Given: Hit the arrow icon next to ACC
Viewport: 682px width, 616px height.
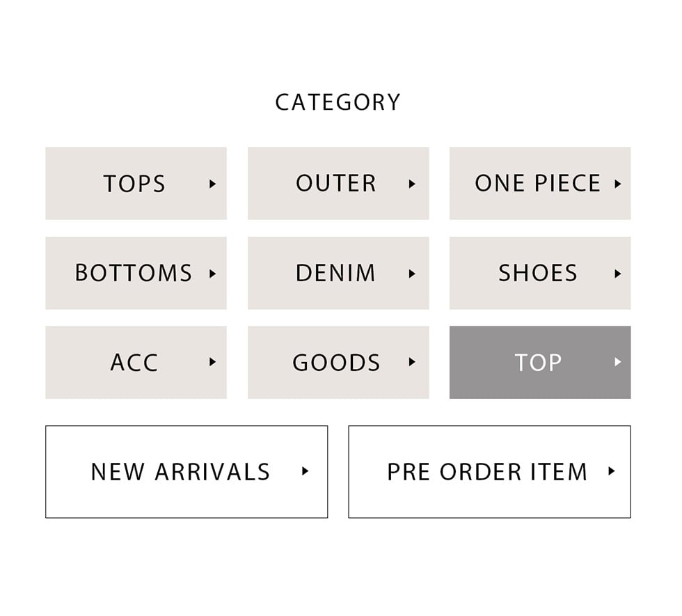Looking at the screenshot, I should (x=212, y=362).
